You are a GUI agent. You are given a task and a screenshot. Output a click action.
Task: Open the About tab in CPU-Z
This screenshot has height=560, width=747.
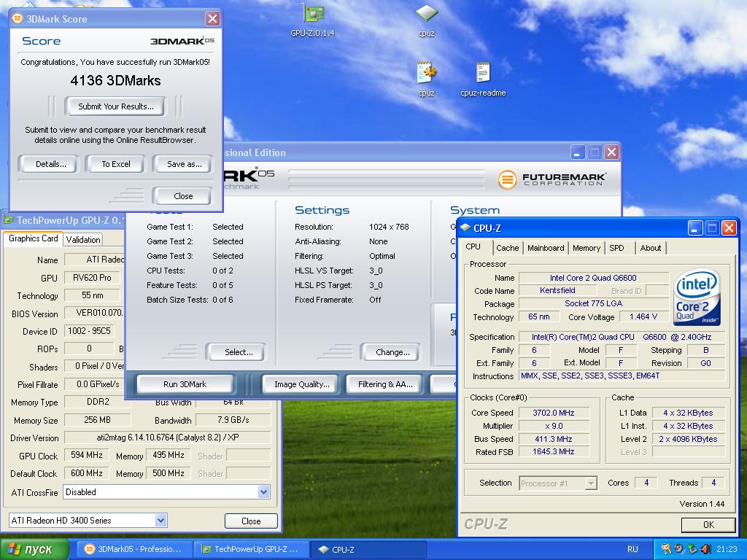click(x=650, y=248)
